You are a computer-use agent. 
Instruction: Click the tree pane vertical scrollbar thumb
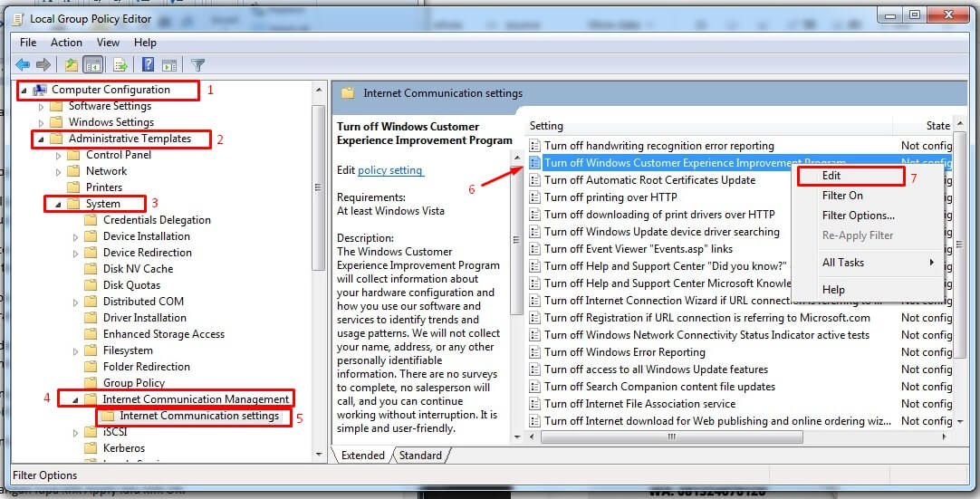click(319, 187)
